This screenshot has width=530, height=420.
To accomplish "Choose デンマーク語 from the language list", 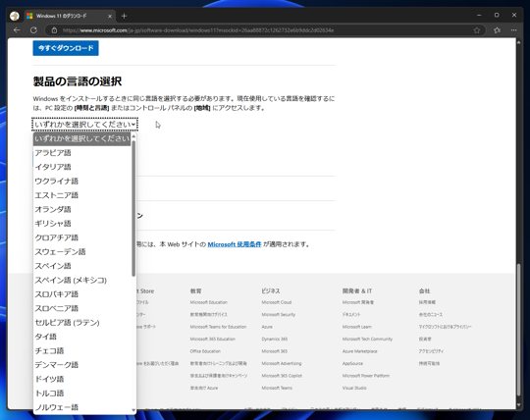I will (x=81, y=365).
